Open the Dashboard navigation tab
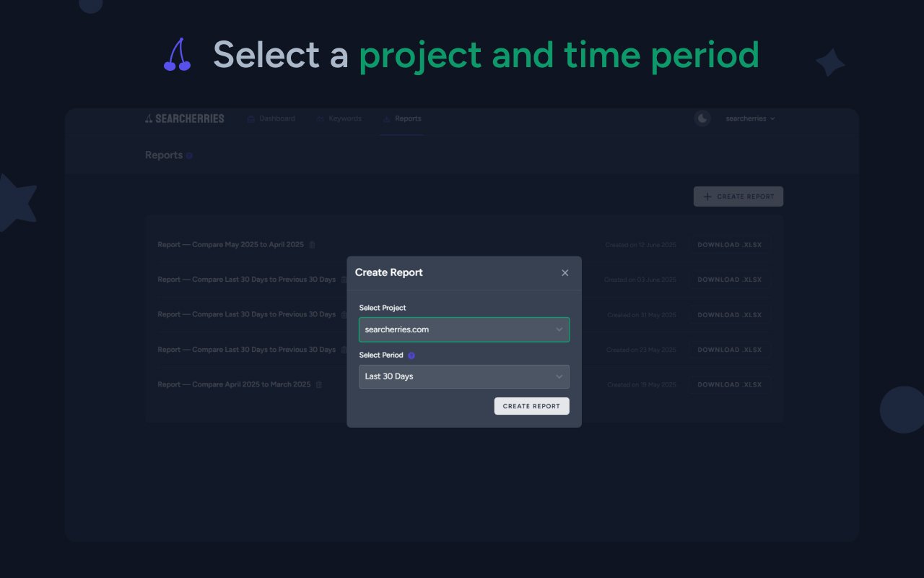This screenshot has height=578, width=924. 271,118
